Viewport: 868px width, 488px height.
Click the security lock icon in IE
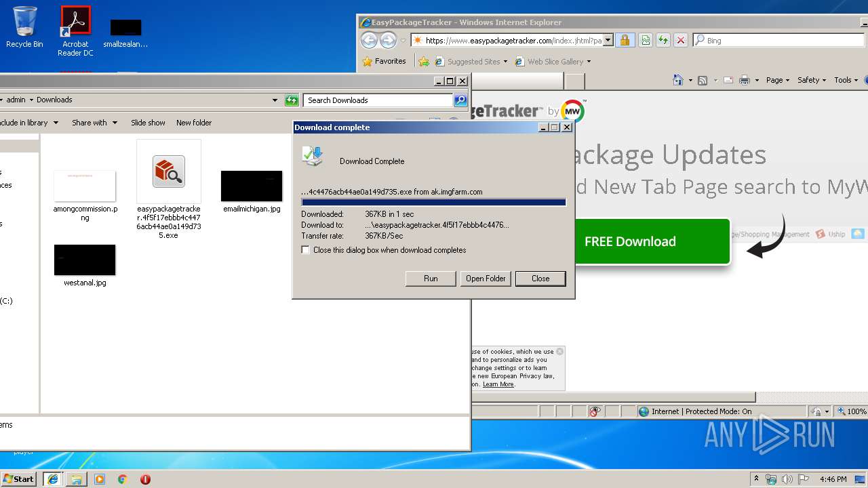[625, 41]
